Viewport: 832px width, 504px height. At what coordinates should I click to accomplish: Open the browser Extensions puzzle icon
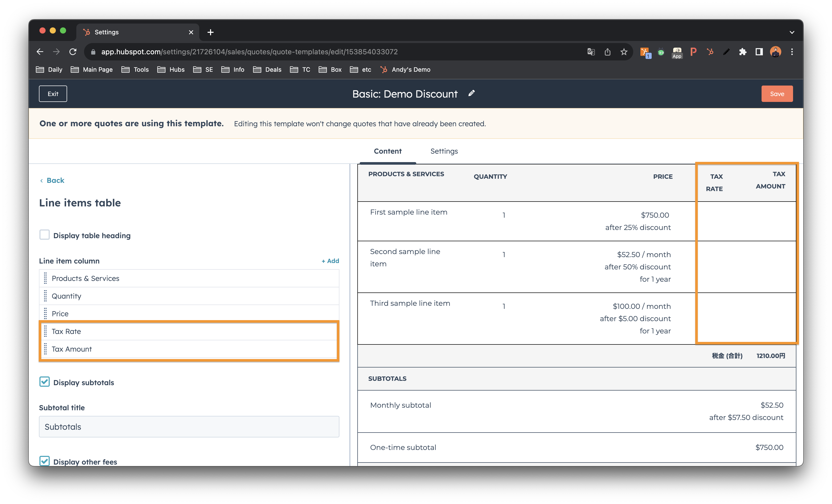(743, 52)
